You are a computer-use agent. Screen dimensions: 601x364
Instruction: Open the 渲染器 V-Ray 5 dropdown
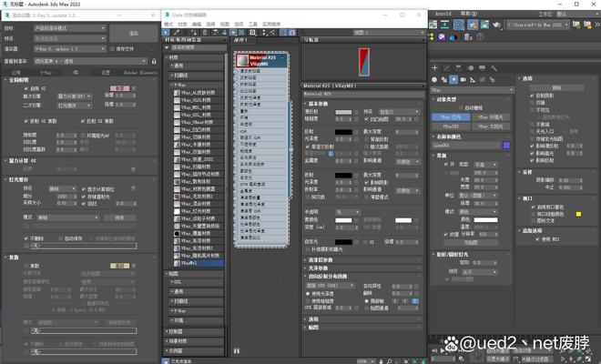(70, 49)
